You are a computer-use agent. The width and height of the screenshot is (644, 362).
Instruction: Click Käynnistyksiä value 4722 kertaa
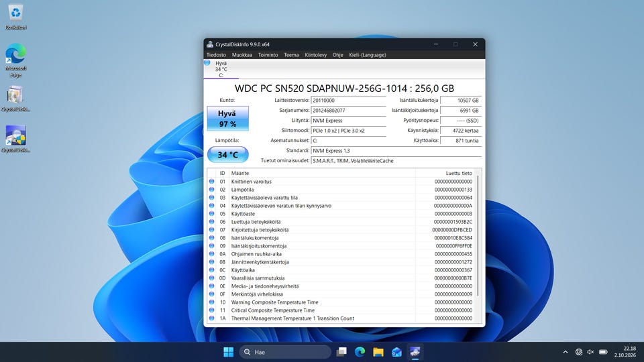click(461, 131)
